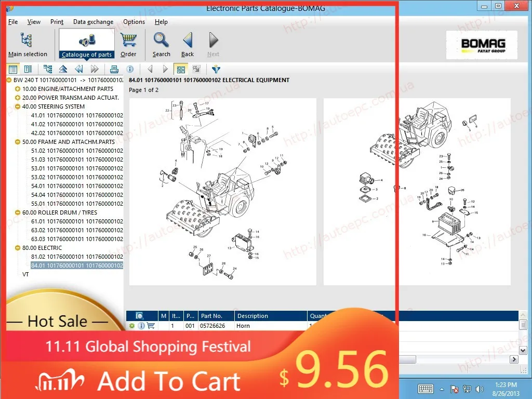The height and width of the screenshot is (399, 532).
Task: Click the Description column header
Action: (271, 316)
